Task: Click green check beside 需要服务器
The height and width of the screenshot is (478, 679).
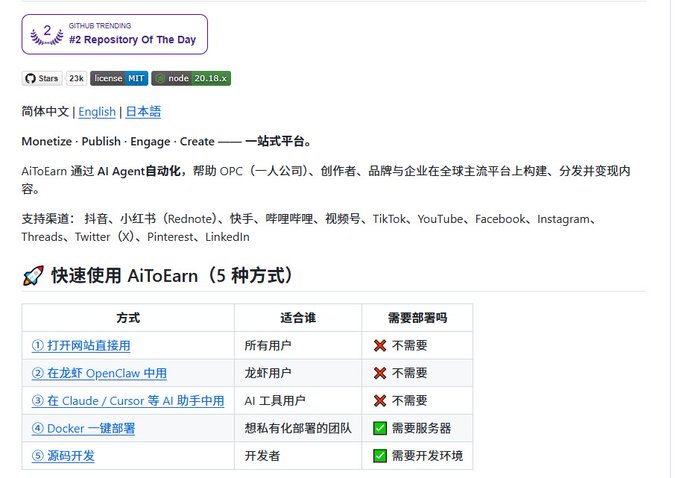Action: tap(380, 428)
